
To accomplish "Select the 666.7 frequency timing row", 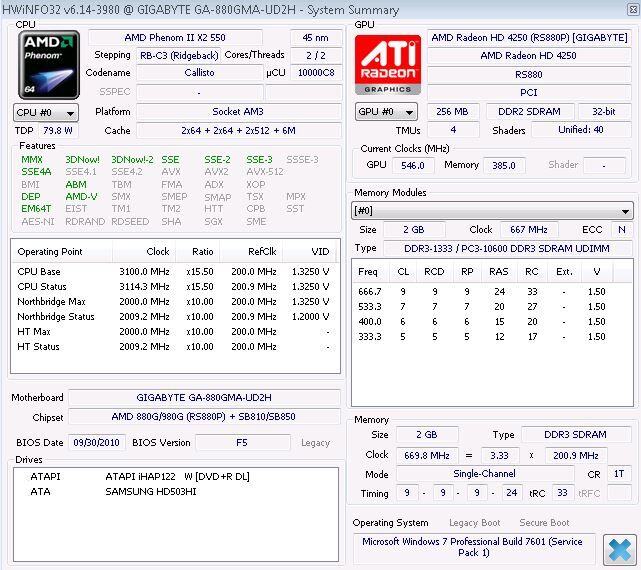I will pyautogui.click(x=492, y=292).
